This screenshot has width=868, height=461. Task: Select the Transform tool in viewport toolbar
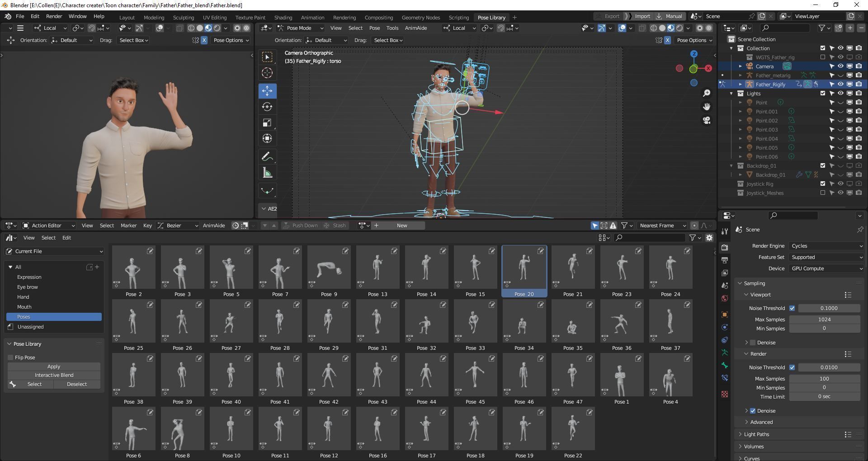tap(267, 138)
